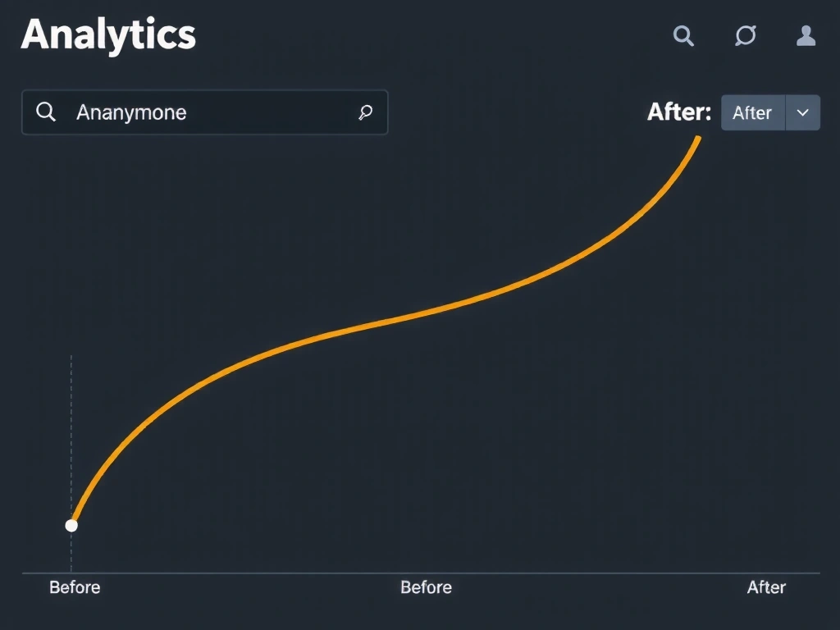Click the Analytics page title

coord(108,36)
